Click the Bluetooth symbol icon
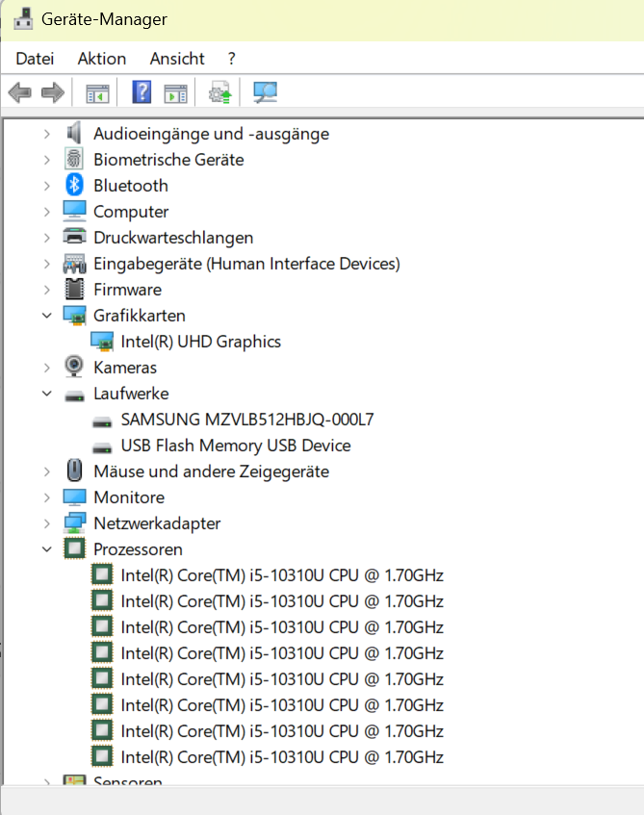Screen dimensions: 644x815 74,185
